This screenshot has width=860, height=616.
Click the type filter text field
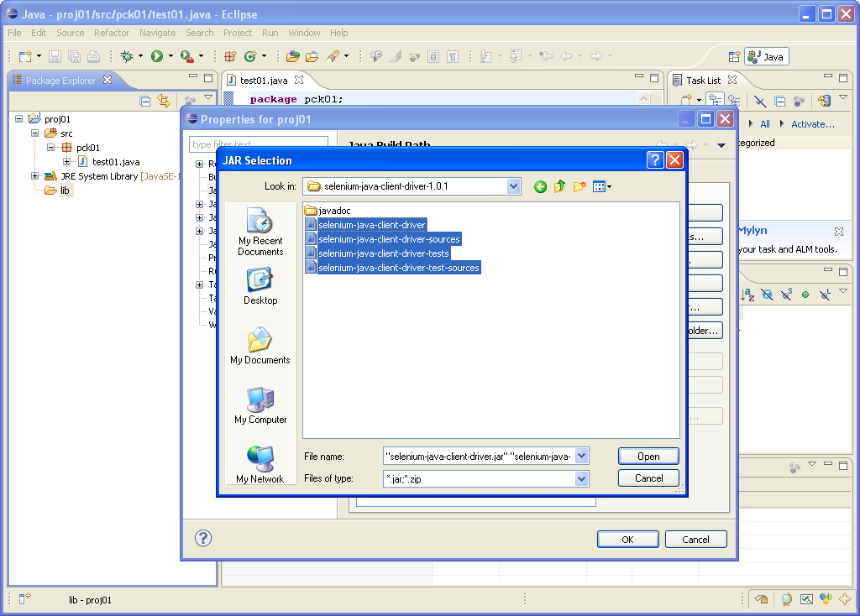pyautogui.click(x=259, y=144)
